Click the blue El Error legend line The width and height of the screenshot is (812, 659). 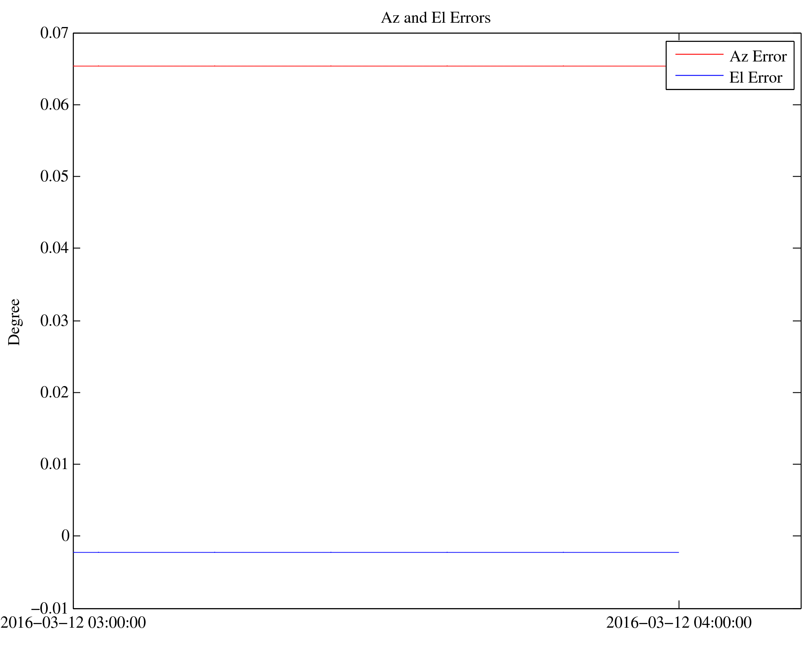point(699,75)
